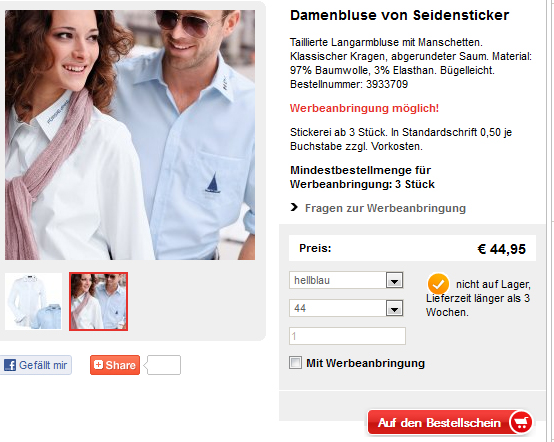Click the Facebook logo icon
The width and height of the screenshot is (554, 442).
point(10,365)
